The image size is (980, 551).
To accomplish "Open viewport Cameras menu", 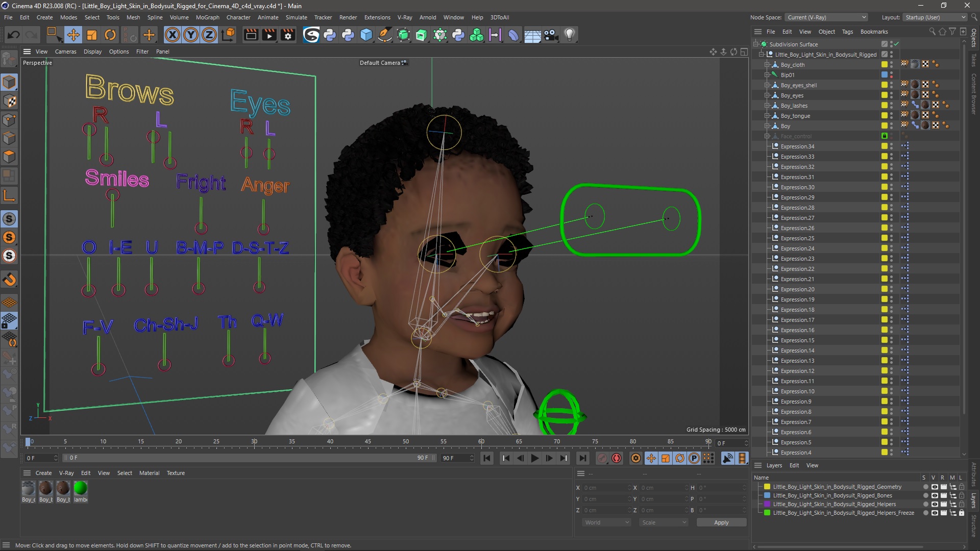I will (65, 52).
